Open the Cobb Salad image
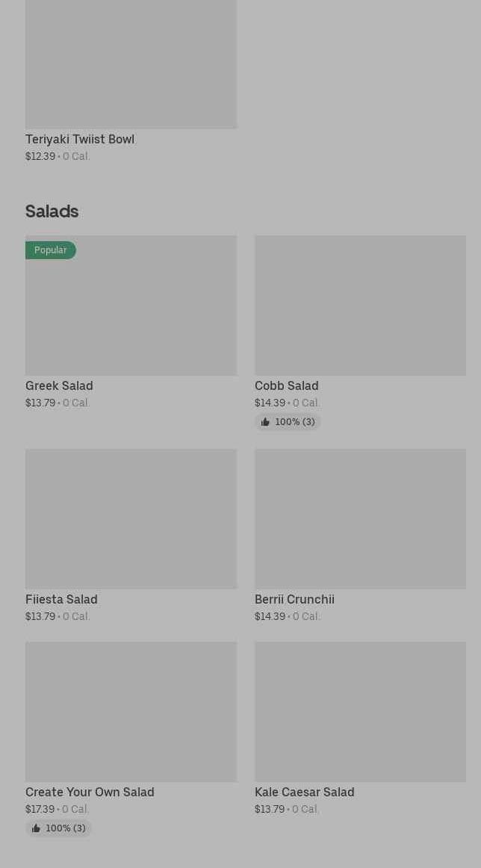The image size is (481, 868). pos(360,306)
